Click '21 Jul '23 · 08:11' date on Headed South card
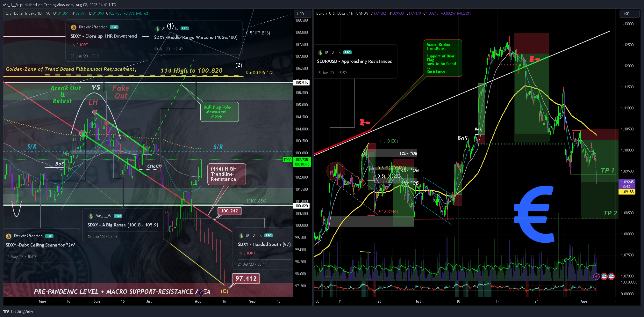This screenshot has width=644, height=317. point(252,264)
